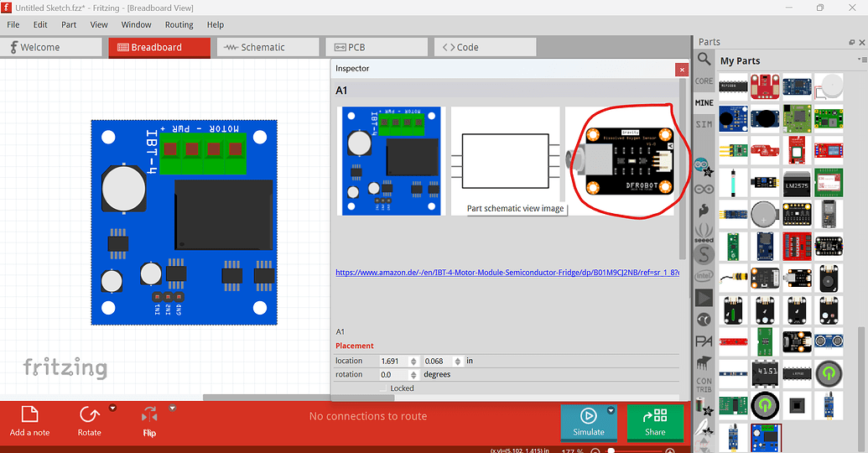Click the Inspector schematic view image

click(x=506, y=161)
